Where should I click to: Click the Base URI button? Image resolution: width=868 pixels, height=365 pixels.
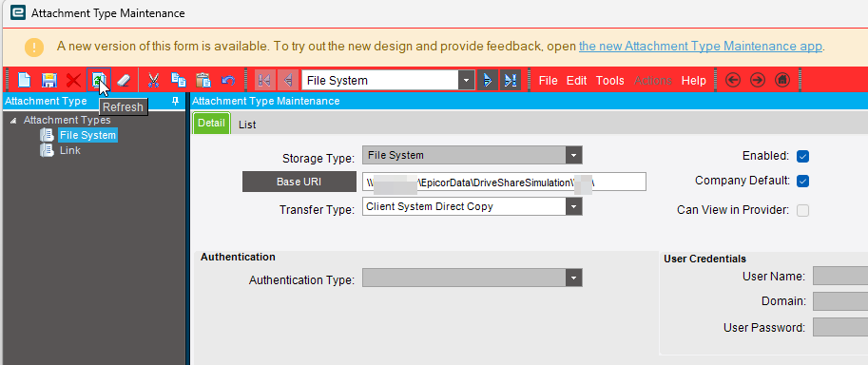(x=299, y=182)
